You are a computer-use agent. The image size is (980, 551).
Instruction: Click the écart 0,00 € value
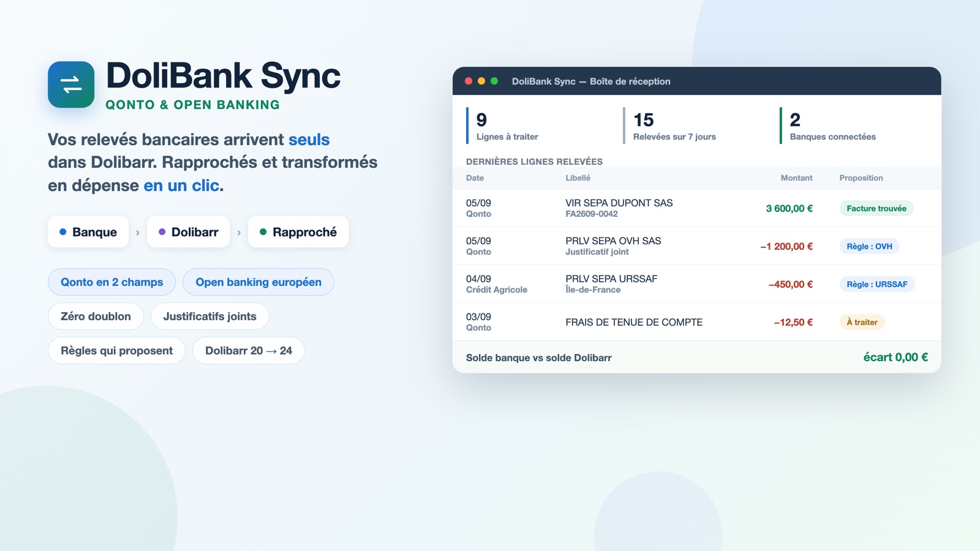pos(895,358)
